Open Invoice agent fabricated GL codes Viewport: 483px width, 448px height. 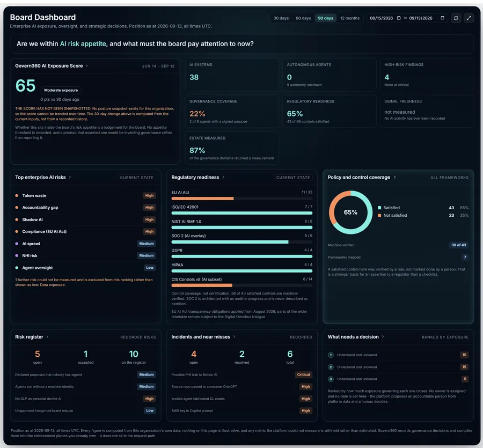pyautogui.click(x=242, y=399)
